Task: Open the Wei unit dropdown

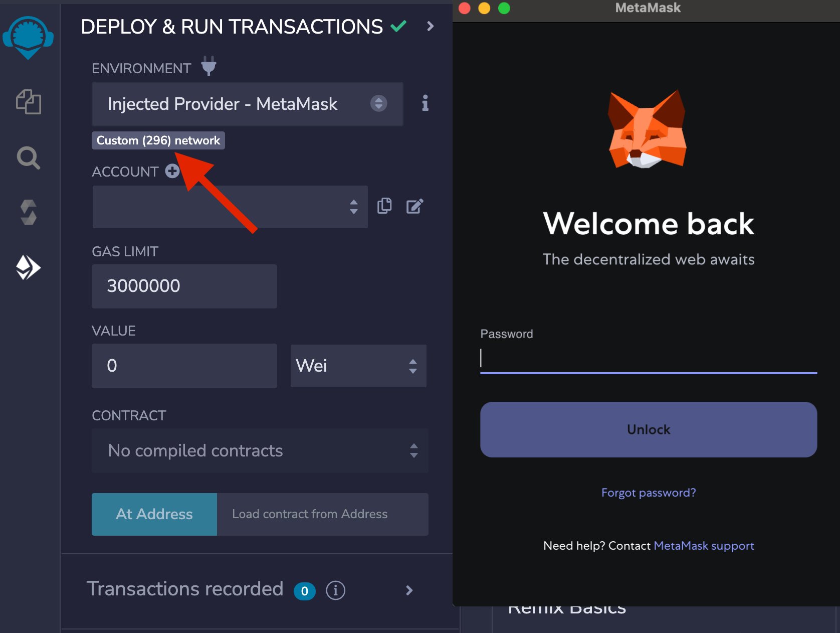Action: click(x=358, y=366)
